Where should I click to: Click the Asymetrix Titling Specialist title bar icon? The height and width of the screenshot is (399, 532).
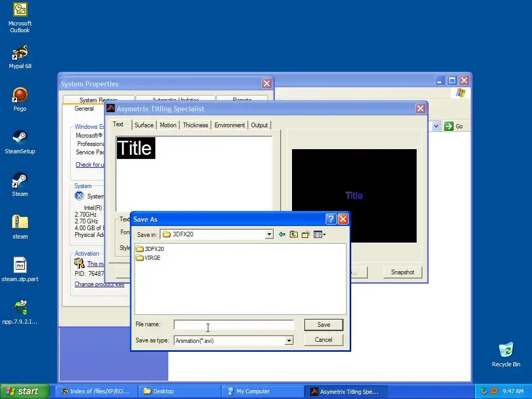click(111, 108)
